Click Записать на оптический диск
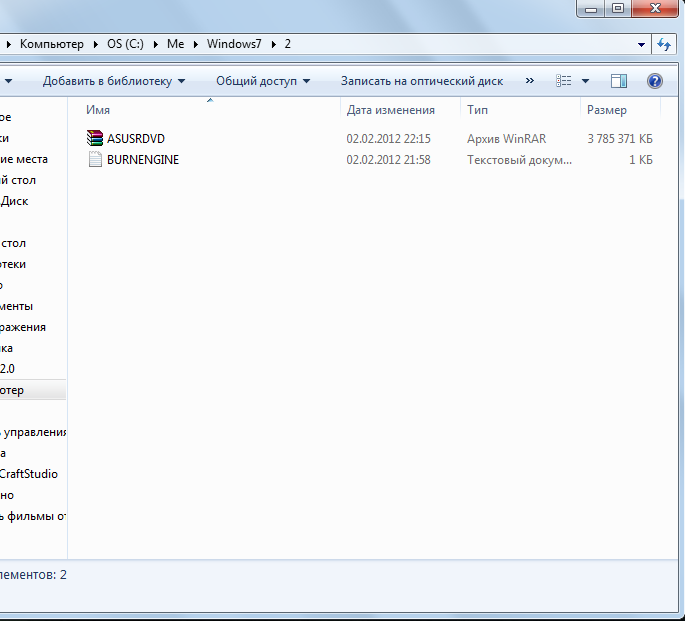 422,81
